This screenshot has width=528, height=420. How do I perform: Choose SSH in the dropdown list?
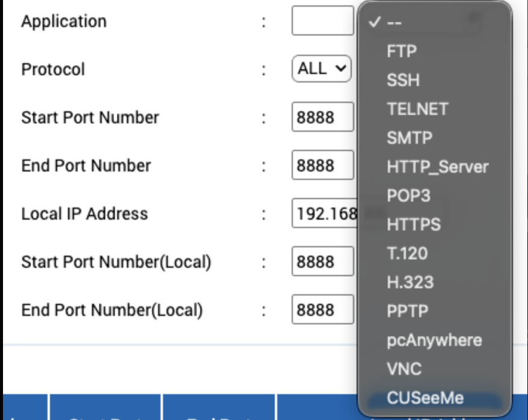(403, 80)
